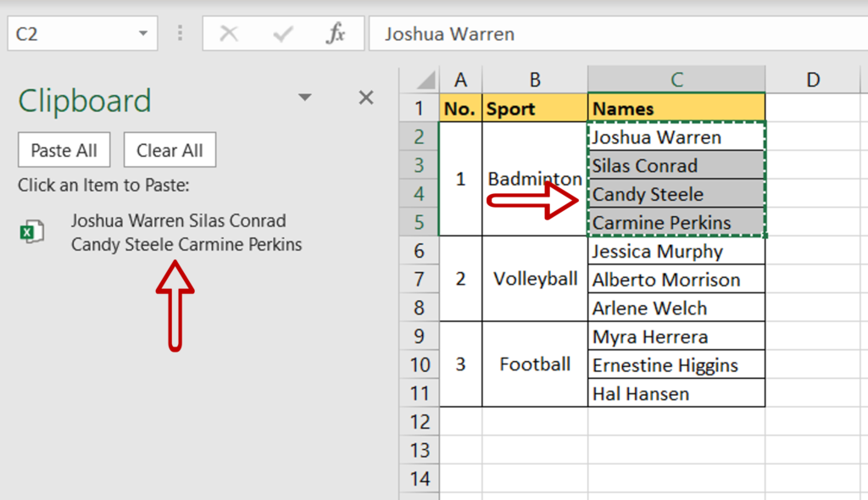Click the Enter checkmark in formula bar
Image resolution: width=868 pixels, height=500 pixels.
283,35
